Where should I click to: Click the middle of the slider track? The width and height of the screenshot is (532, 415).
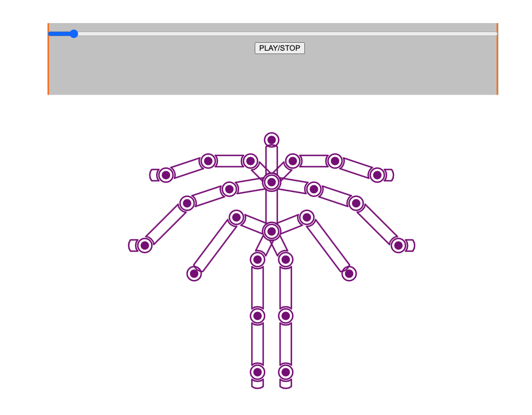click(x=273, y=34)
